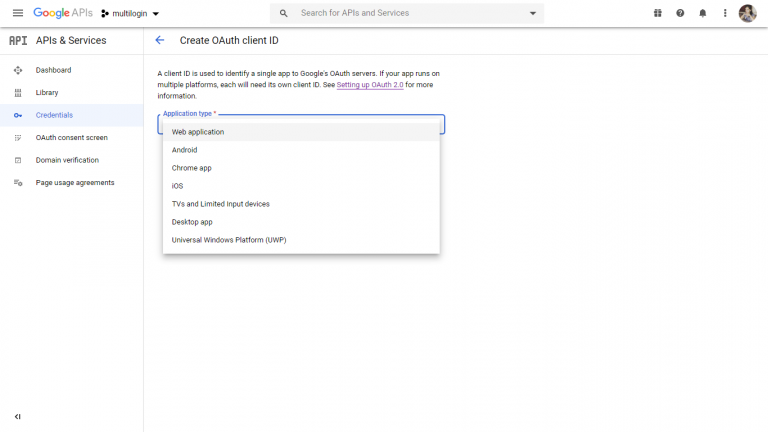
Task: Click the OAuth consent screen icon
Action: (18, 138)
